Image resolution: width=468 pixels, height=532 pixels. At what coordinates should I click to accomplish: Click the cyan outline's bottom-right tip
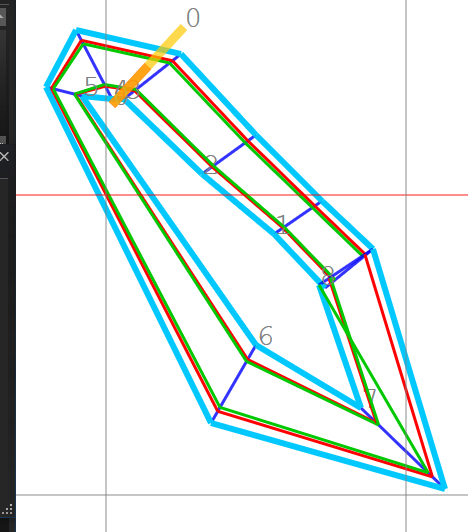(x=443, y=486)
